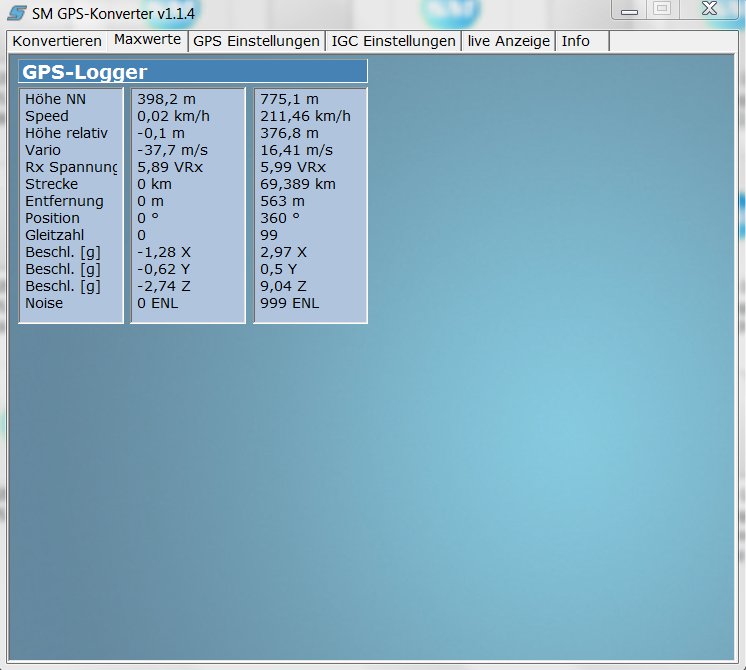The width and height of the screenshot is (746, 670).
Task: Click the Rx Spannung label
Action: [x=71, y=167]
